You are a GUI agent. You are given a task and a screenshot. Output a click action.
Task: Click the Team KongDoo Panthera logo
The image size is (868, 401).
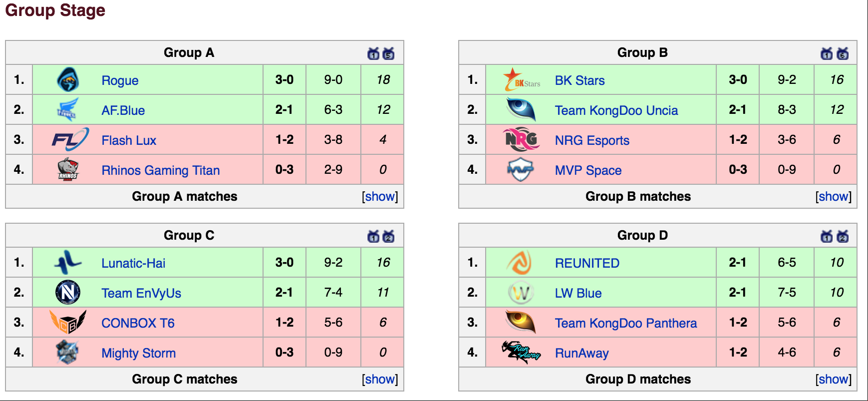tap(521, 322)
